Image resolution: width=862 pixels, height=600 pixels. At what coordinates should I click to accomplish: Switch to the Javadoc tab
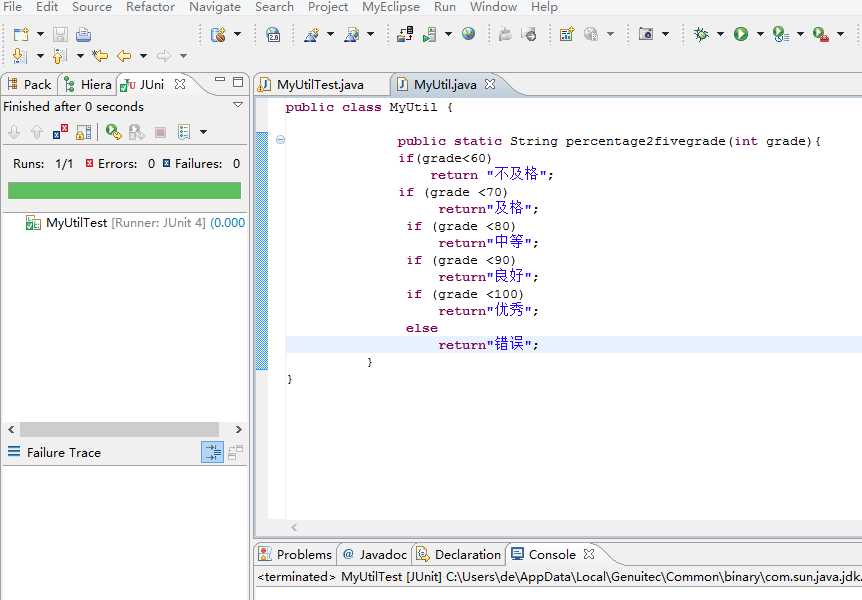[x=375, y=554]
